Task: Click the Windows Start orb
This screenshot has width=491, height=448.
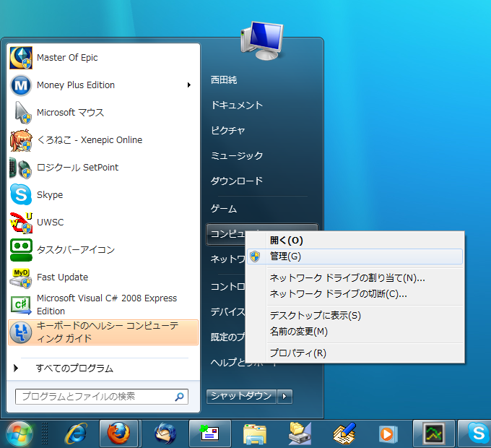Action: click(19, 434)
